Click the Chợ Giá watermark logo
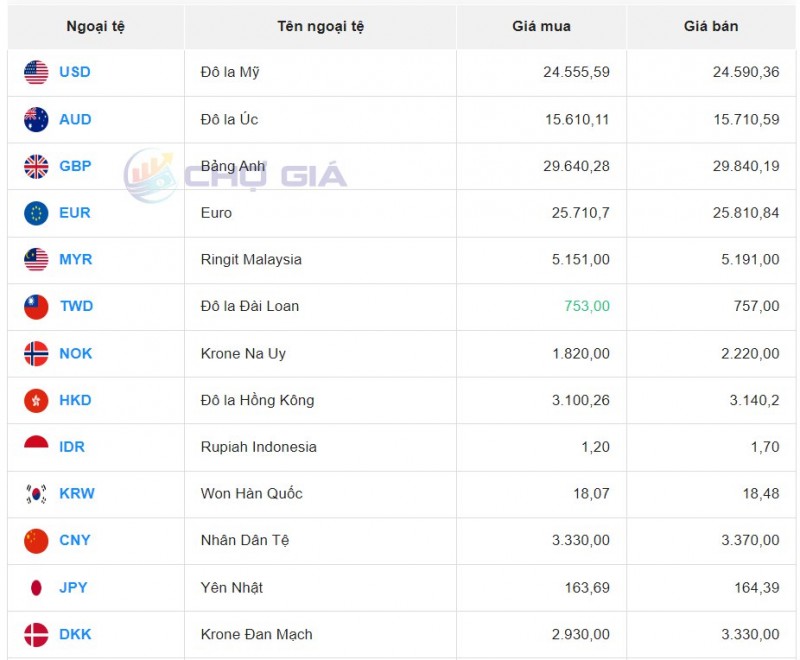 [236, 176]
